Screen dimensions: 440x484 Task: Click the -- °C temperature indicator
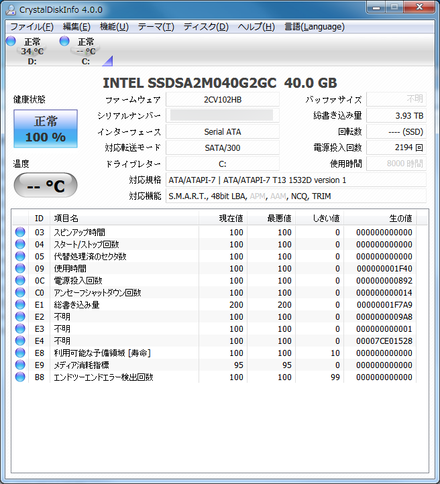pyautogui.click(x=46, y=185)
